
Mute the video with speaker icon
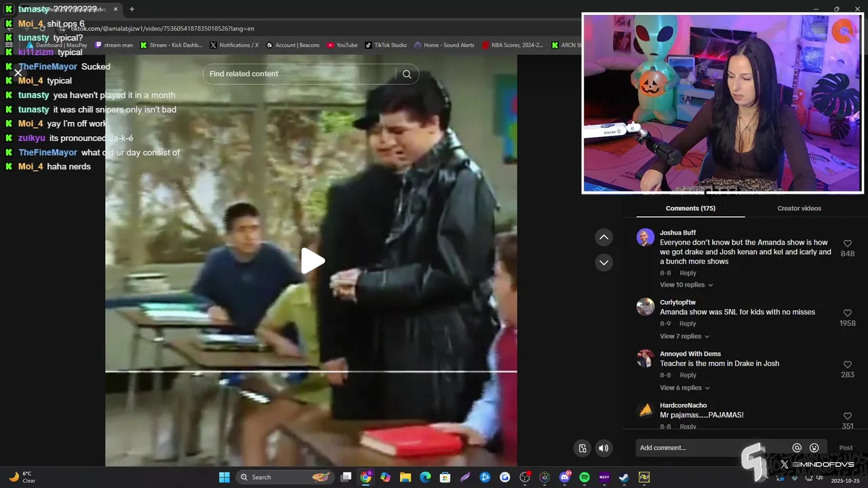[x=604, y=448]
